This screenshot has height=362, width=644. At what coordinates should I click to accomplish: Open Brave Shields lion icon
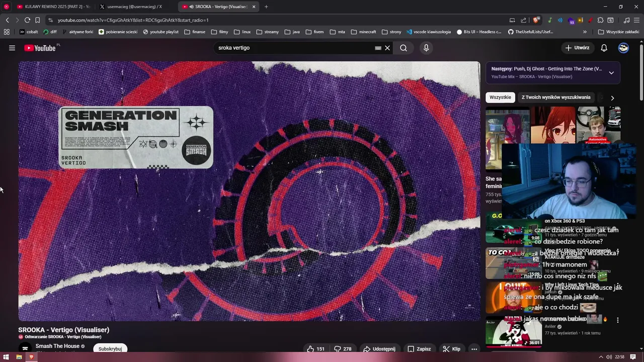tap(536, 20)
